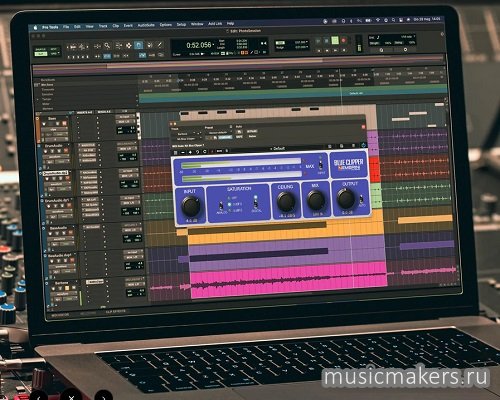Click the plugin toolbar menu icon
Image resolution: width=500 pixels, height=400 pixels.
(x=175, y=153)
